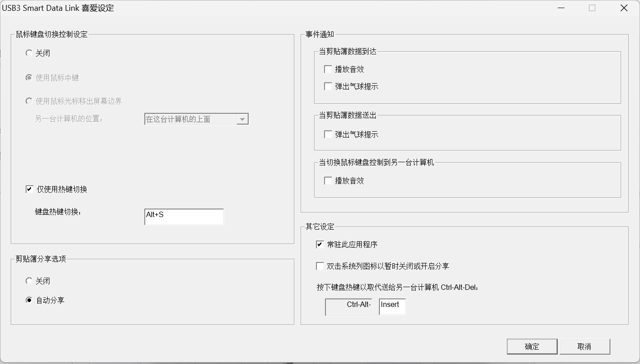Enable 弹出气球提示 for 当剪贴簿数据到达
Screen dimensions: 640x364
click(x=328, y=86)
